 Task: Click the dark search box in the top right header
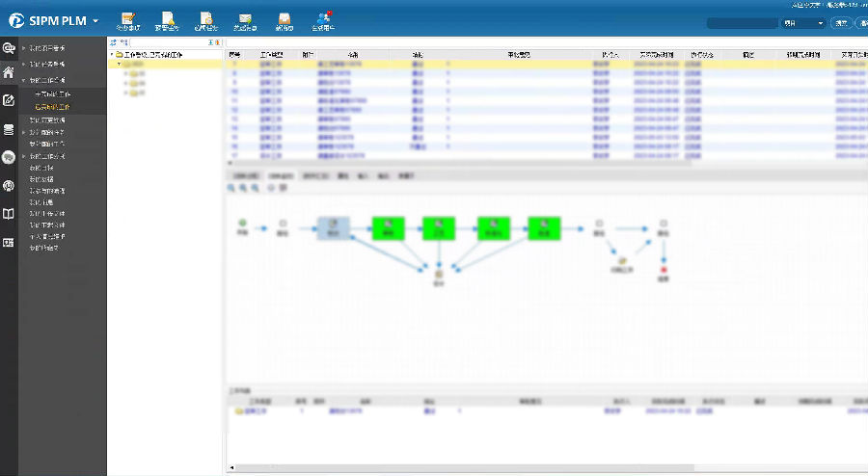[743, 23]
